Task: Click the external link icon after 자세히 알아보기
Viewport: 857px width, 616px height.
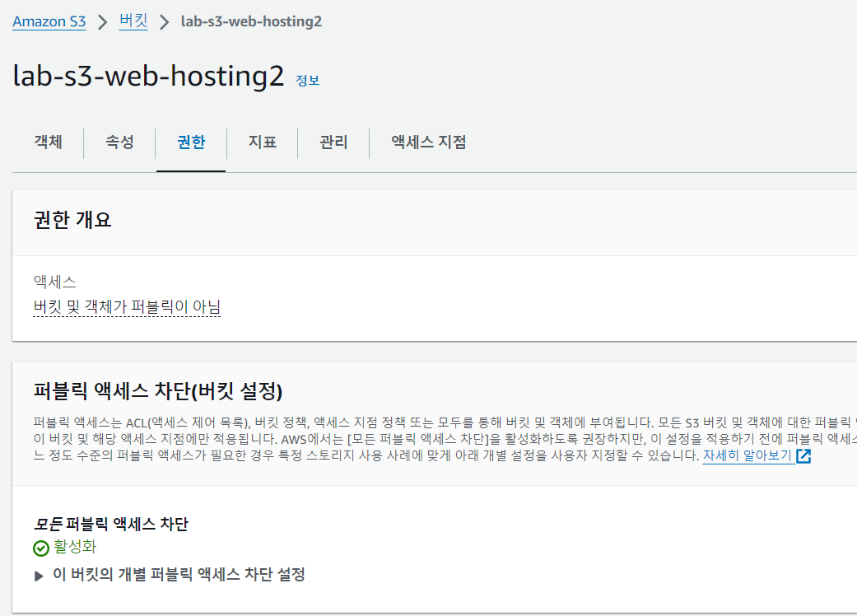Action: click(803, 456)
